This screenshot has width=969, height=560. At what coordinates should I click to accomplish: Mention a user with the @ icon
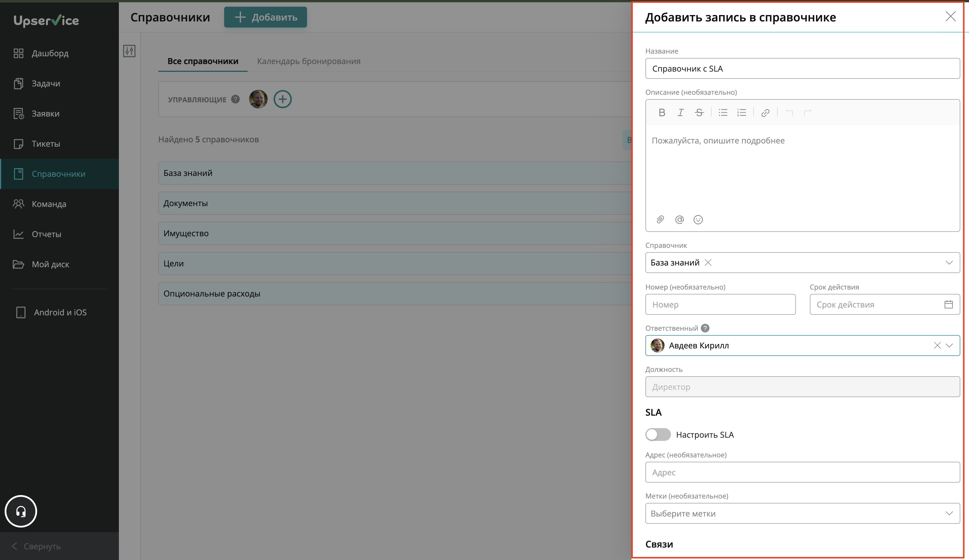[x=679, y=219]
